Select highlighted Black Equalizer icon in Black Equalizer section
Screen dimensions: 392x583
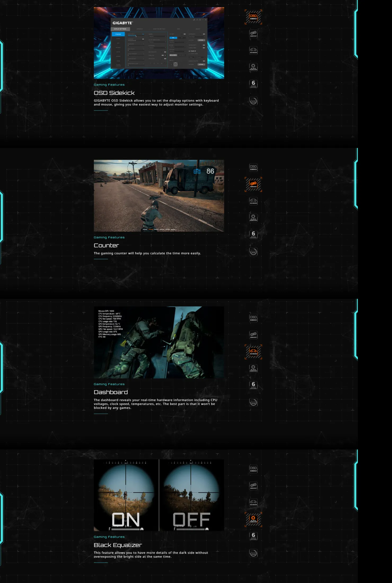253,519
